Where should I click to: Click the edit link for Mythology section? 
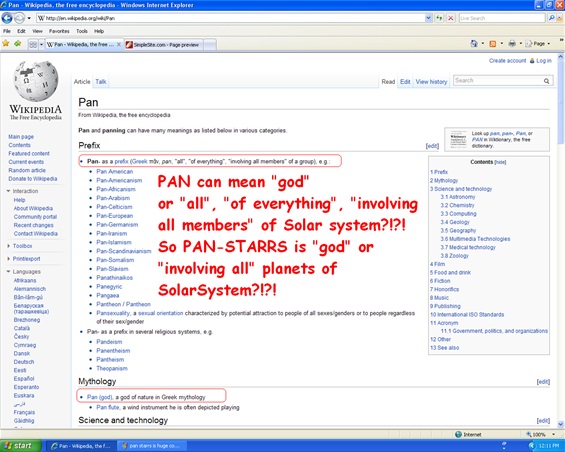pos(543,381)
